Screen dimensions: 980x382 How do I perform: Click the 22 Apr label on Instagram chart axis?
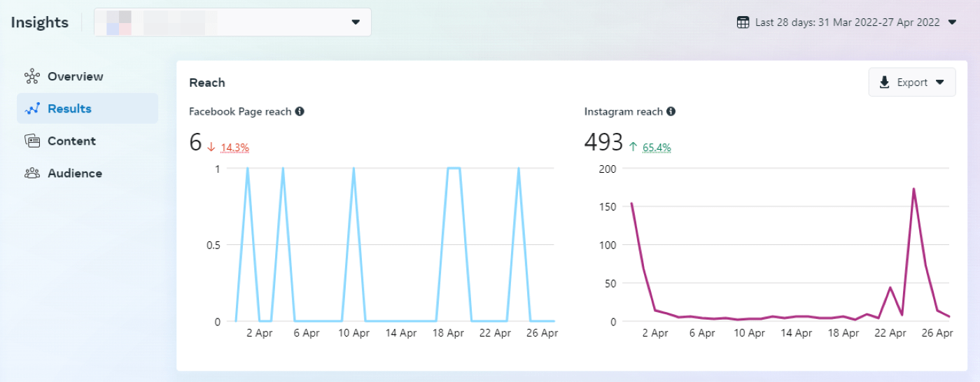point(890,333)
